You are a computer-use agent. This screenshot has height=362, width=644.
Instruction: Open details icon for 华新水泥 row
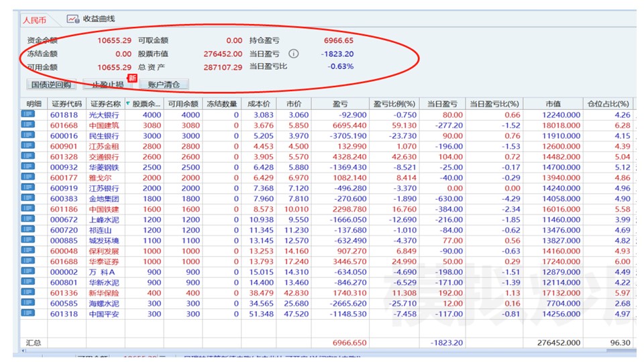click(28, 282)
